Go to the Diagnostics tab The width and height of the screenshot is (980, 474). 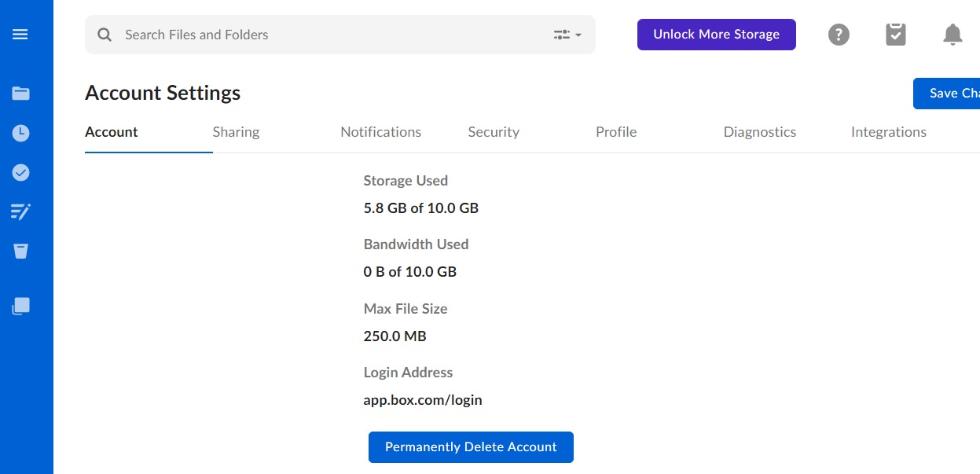(759, 132)
